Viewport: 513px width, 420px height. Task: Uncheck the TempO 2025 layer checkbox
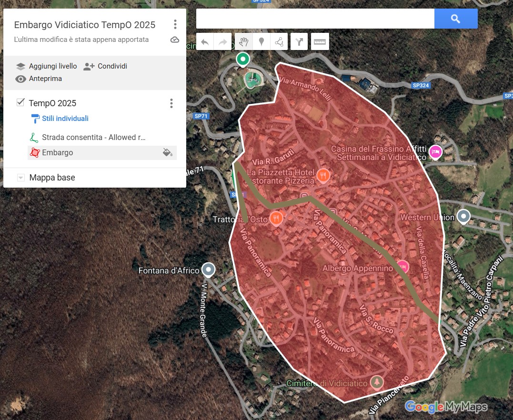[x=20, y=102]
